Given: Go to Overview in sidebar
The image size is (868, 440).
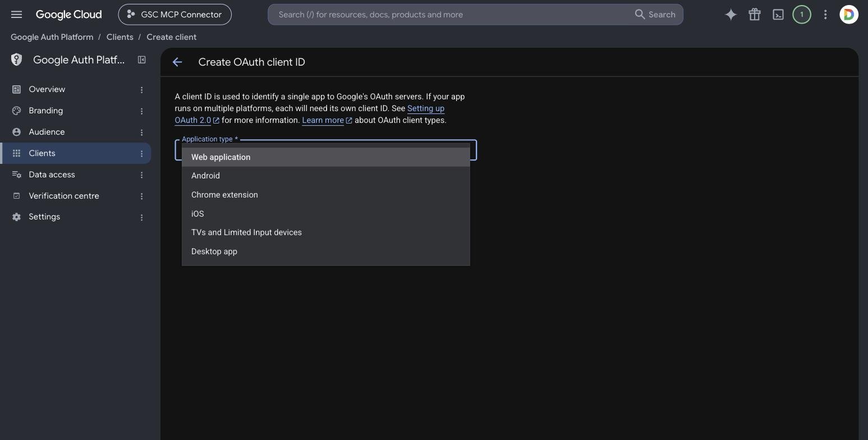Looking at the screenshot, I should pyautogui.click(x=47, y=89).
